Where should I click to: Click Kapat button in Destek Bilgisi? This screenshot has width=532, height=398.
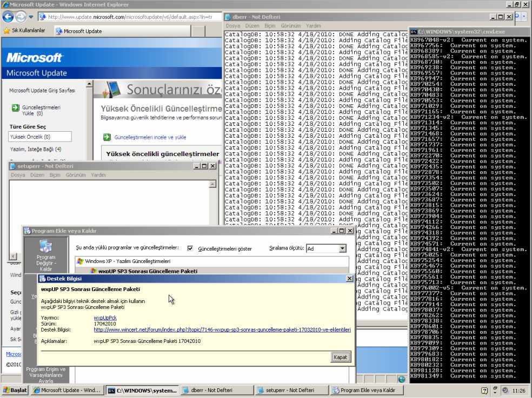click(340, 357)
